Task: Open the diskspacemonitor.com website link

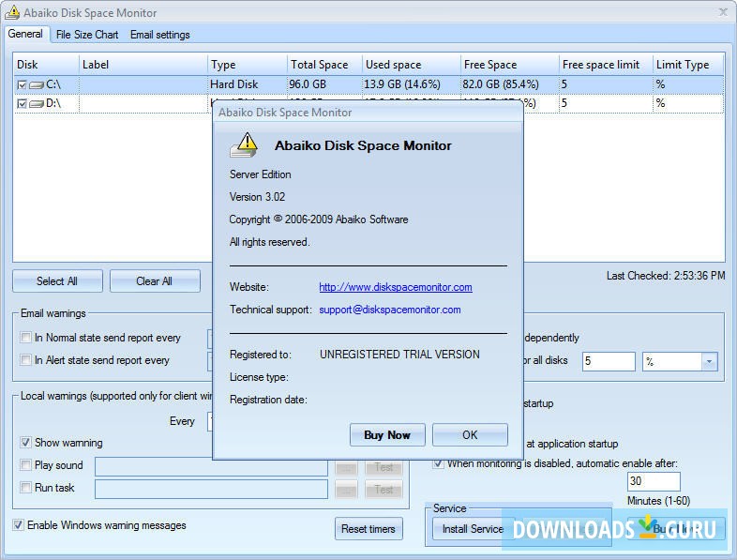Action: (396, 287)
